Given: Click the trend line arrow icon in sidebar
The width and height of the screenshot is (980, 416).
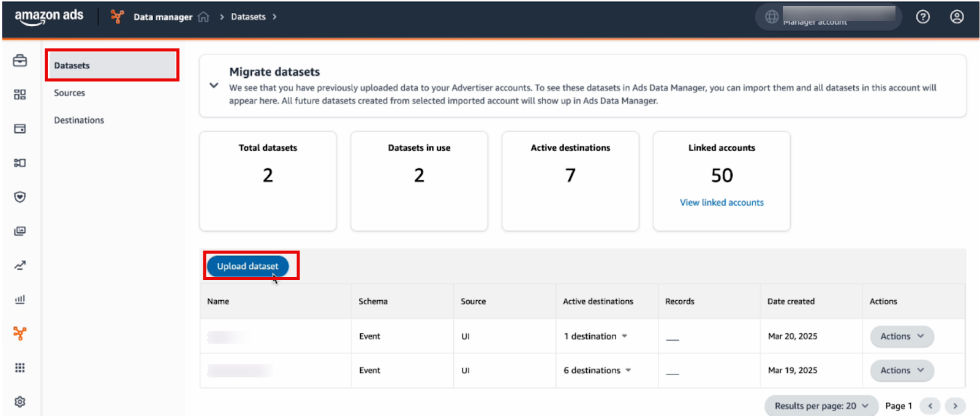Looking at the screenshot, I should (20, 265).
